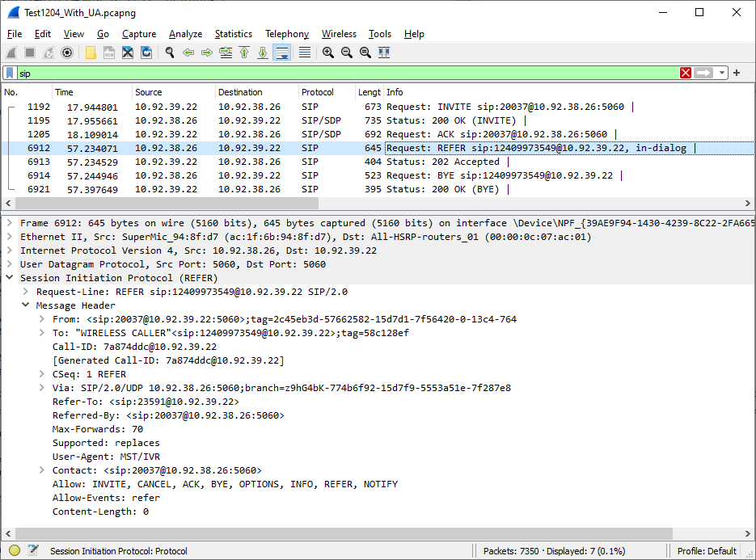Open display filter history dropdown arrow
This screenshot has width=756, height=560.
tap(722, 73)
